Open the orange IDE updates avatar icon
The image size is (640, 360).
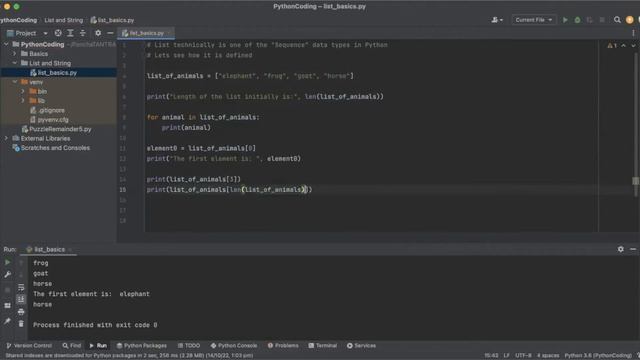pyautogui.click(x=629, y=20)
